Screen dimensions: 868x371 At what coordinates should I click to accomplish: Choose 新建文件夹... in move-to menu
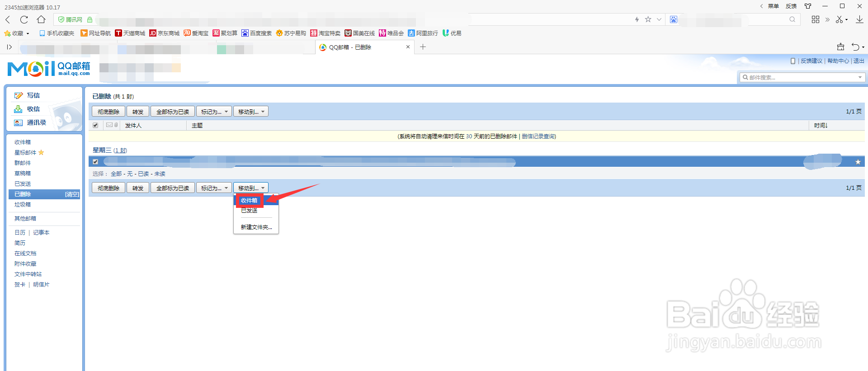point(256,227)
